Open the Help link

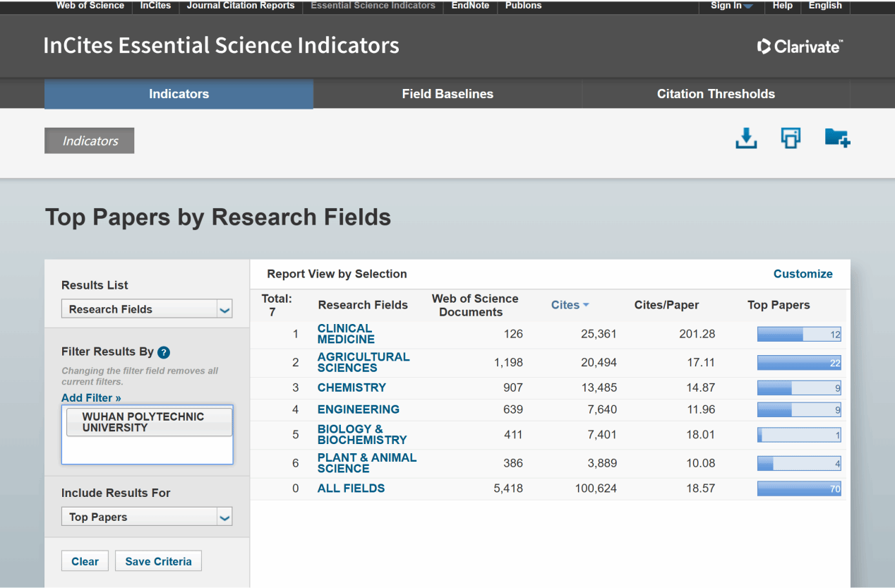pos(783,6)
